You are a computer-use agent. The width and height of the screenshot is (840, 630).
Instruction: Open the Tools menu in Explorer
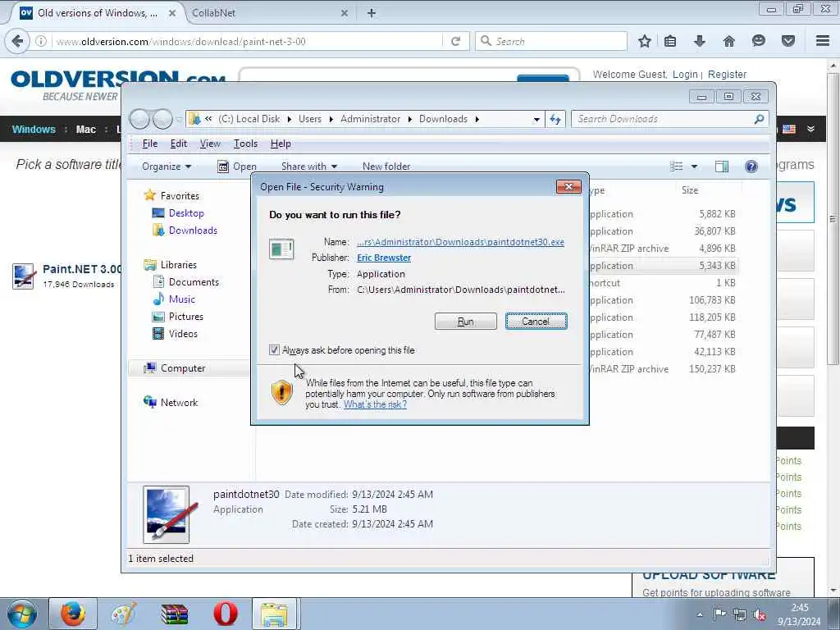click(245, 144)
